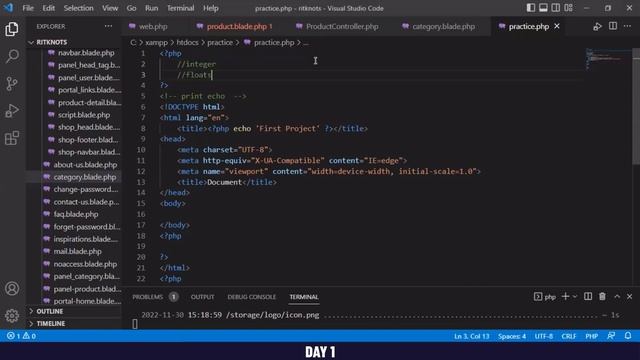640x360 pixels.
Task: Collapse the RITKNOTS folder section
Action: pos(51,42)
